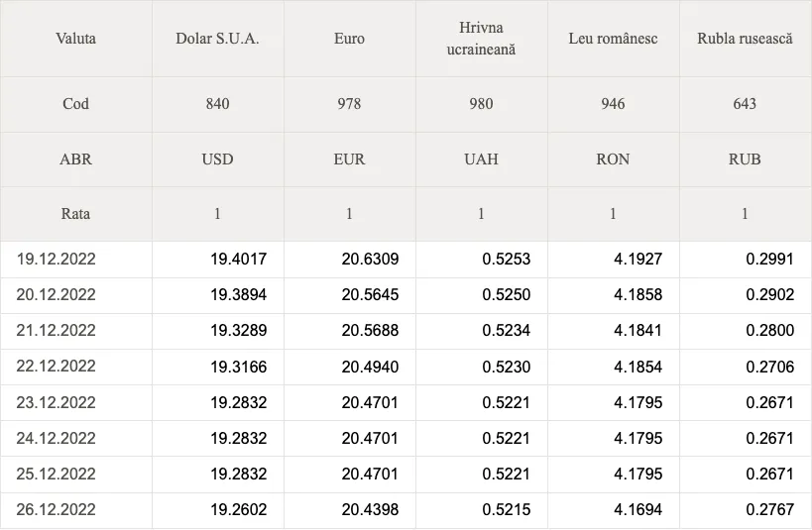Click the EUR abbreviation cell
Screen dimensions: 812x530
coord(350,159)
